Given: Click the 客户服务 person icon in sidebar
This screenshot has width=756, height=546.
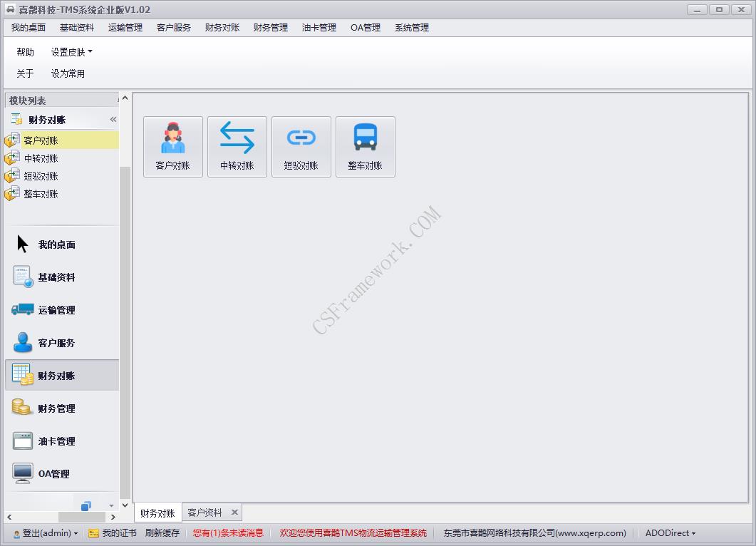Looking at the screenshot, I should coord(21,342).
